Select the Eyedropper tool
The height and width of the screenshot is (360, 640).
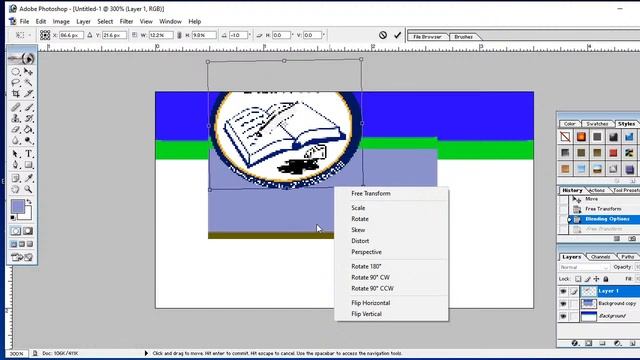(28, 178)
